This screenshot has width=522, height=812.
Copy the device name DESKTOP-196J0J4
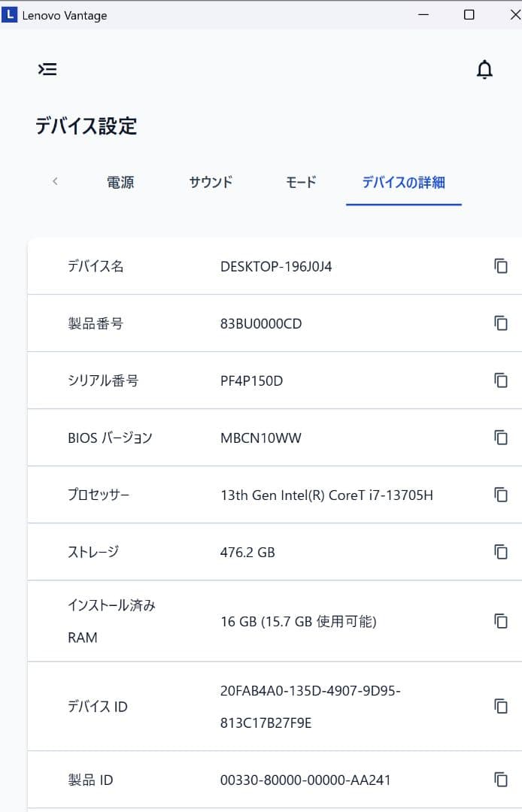pos(500,265)
